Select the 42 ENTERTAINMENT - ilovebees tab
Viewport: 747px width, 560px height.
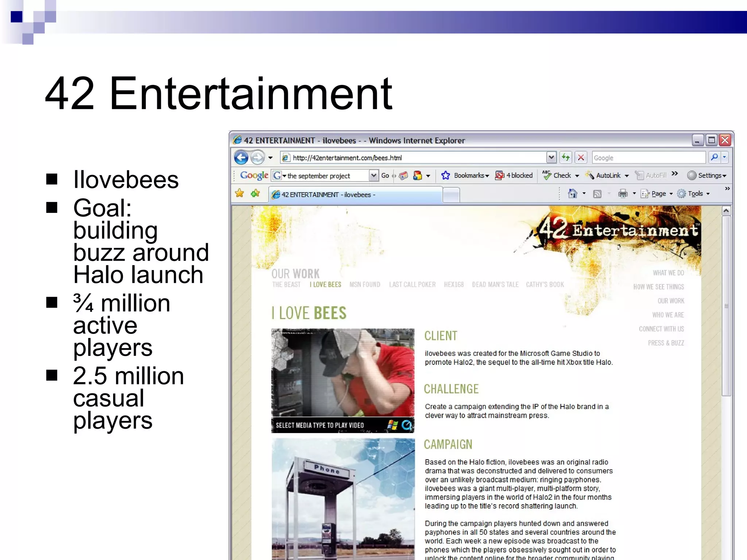(x=356, y=195)
